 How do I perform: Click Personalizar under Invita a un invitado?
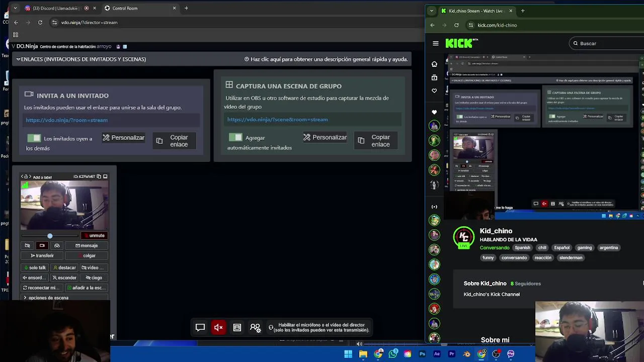(x=123, y=138)
